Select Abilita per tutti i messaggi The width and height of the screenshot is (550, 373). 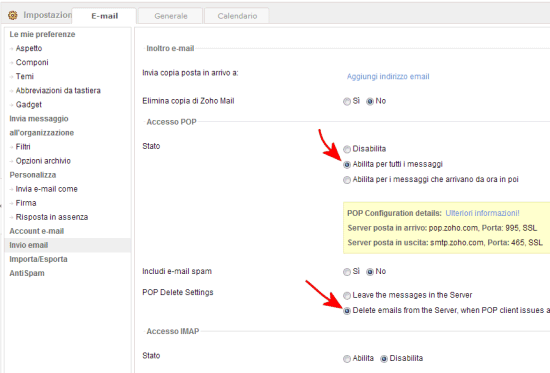click(347, 165)
